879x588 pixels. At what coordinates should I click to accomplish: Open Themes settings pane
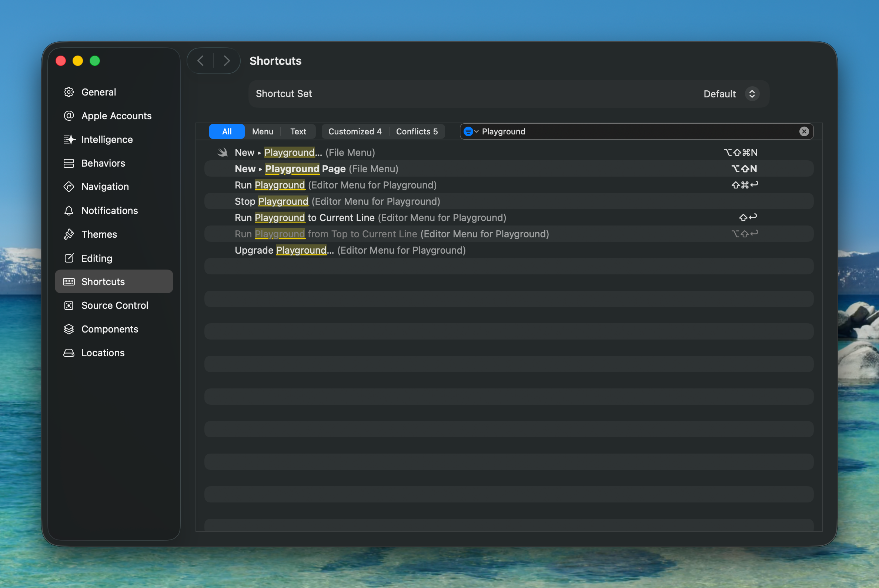coord(114,234)
